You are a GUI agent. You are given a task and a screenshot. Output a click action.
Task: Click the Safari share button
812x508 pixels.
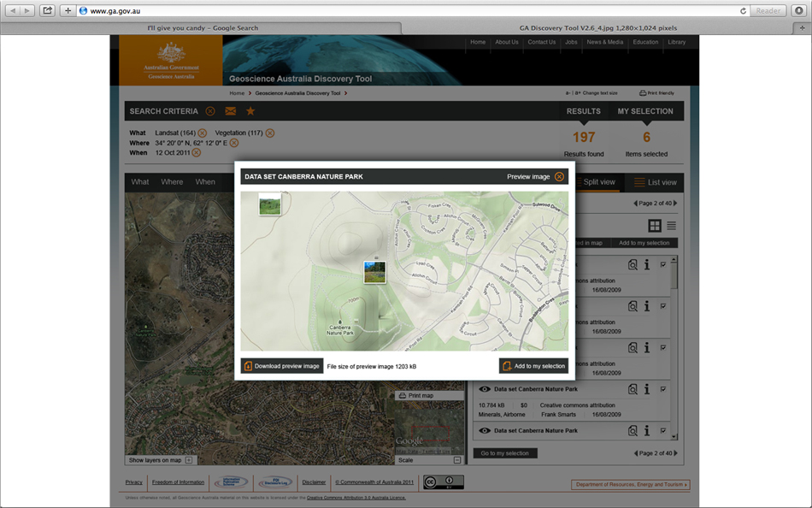click(47, 10)
